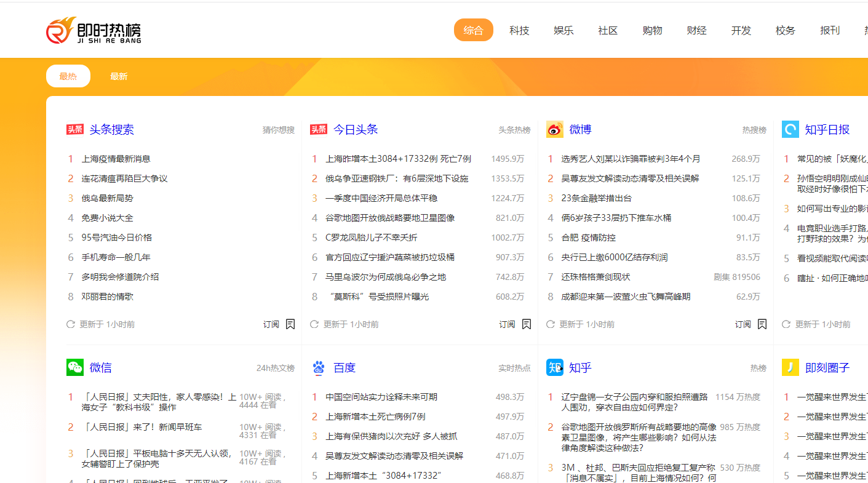This screenshot has height=483, width=868.
Task: Open 中国空间站实力诠释未来可期 Baidu item
Action: [x=381, y=397]
